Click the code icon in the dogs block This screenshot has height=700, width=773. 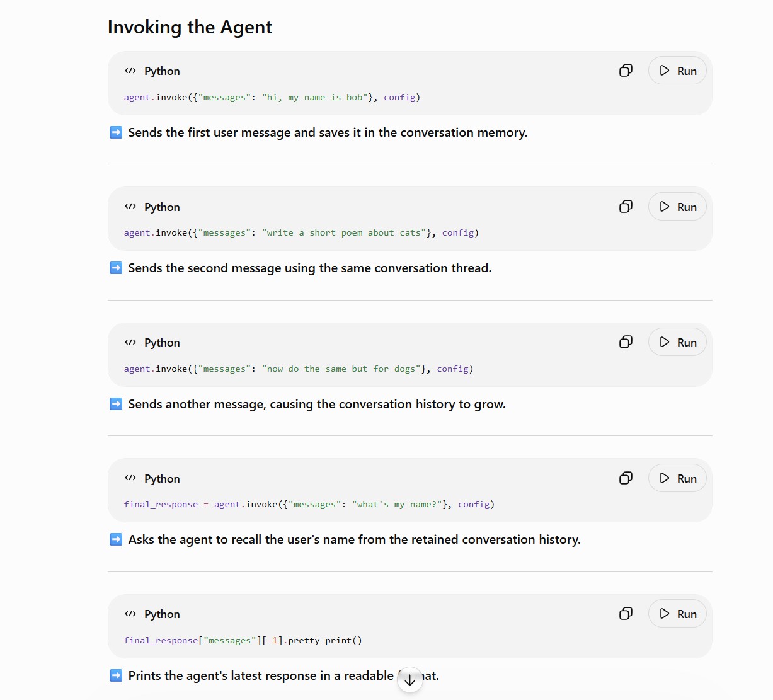[x=130, y=343]
